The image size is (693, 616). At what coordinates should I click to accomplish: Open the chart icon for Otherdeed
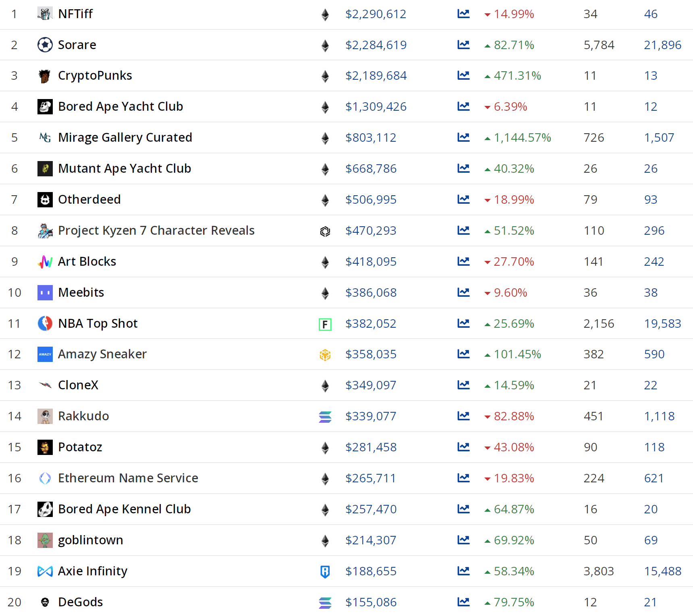(463, 200)
